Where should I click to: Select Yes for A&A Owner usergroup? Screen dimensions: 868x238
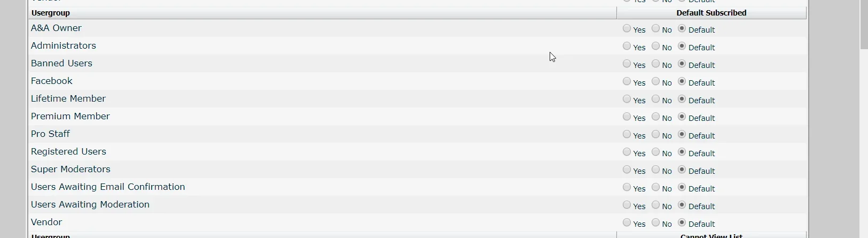point(627,28)
